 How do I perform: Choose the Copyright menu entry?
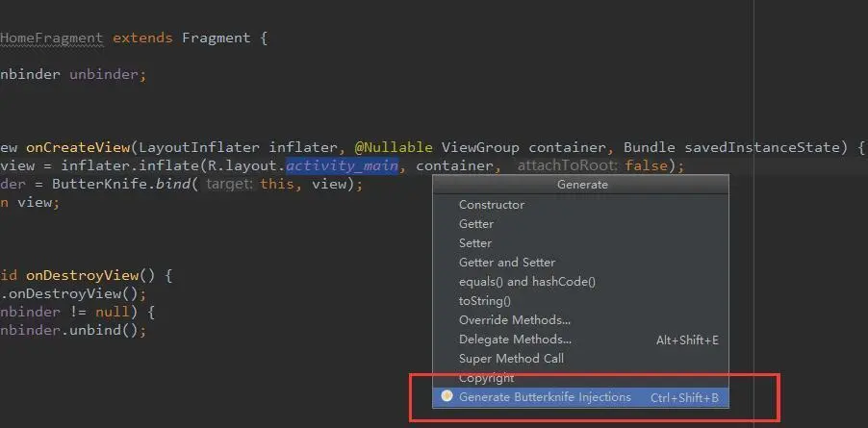click(580, 378)
